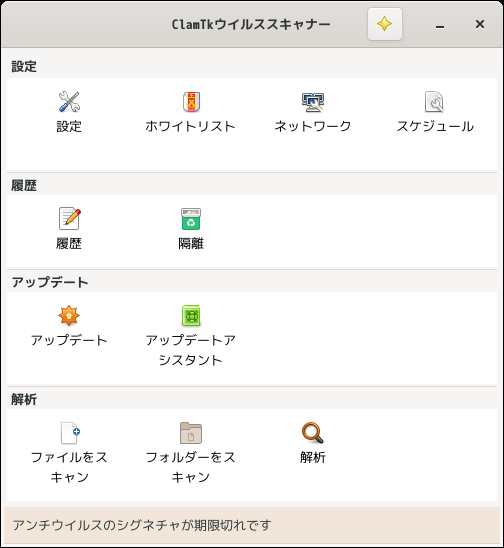Click the yellow star button in titlebar
The image size is (504, 548).
point(384,24)
